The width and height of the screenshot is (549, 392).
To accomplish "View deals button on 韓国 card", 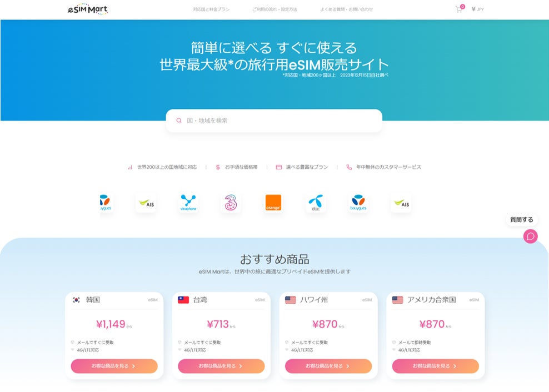I will coord(114,366).
